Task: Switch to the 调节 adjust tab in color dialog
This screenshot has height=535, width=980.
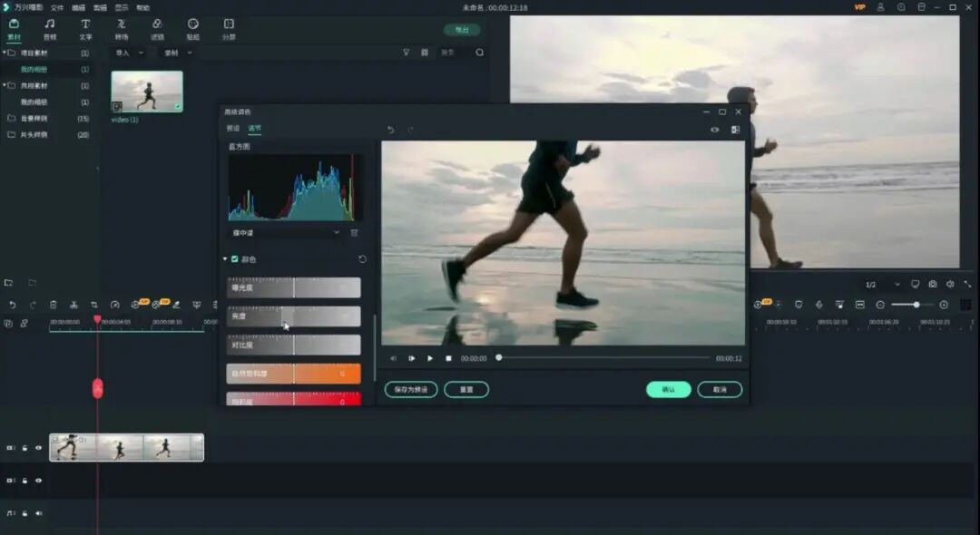Action: click(254, 129)
